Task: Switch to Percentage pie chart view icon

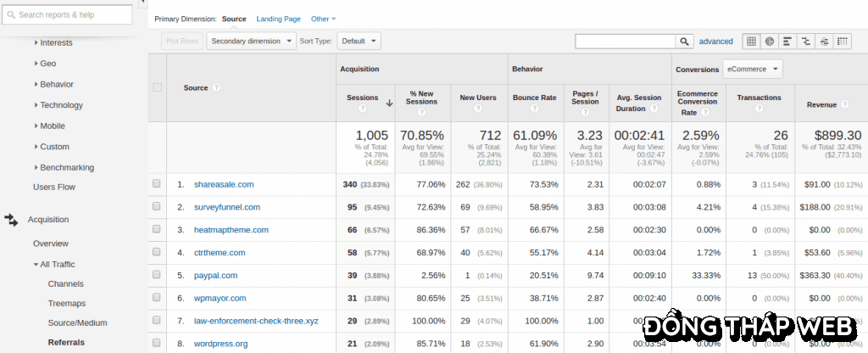Action: point(770,41)
